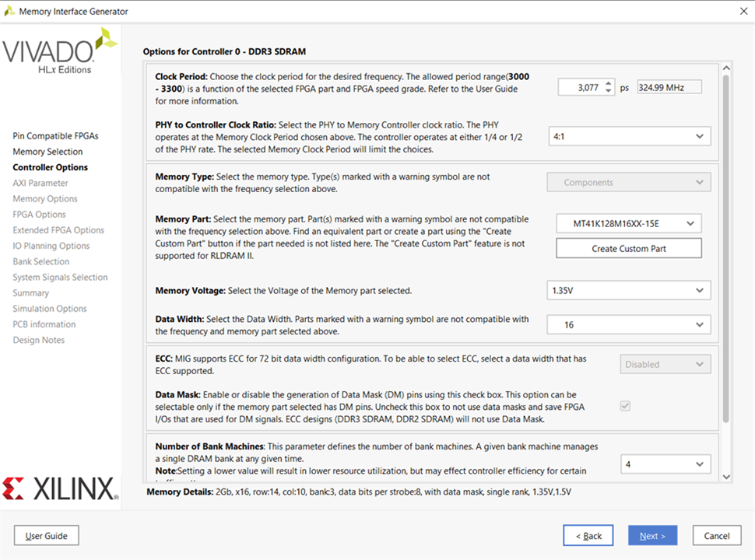Close the Memory Interface Generator window
Viewport: 755px width, 560px height.
click(x=743, y=11)
